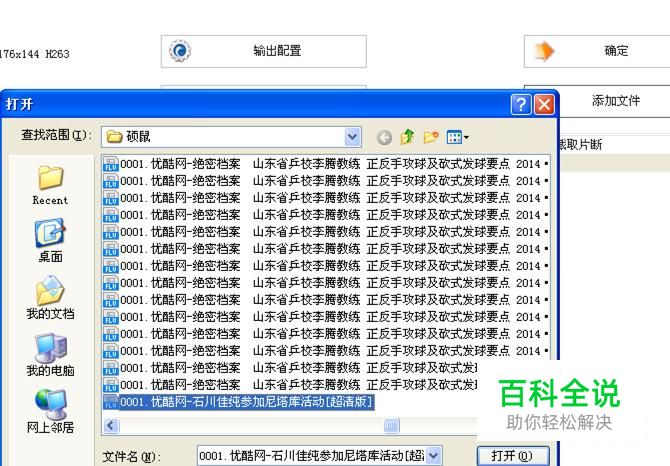Open the 网上邻居 network places shortcut
Viewport: 670px width, 466px height.
point(50,411)
